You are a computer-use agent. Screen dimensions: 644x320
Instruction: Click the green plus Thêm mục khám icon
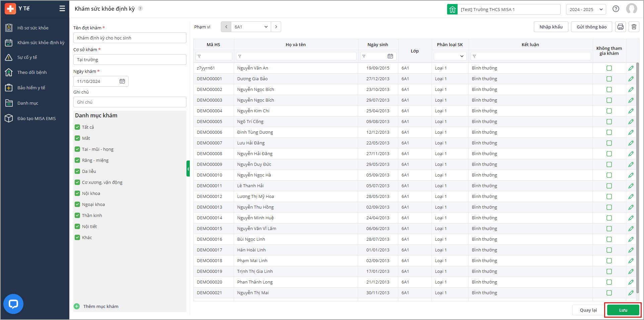coord(77,306)
